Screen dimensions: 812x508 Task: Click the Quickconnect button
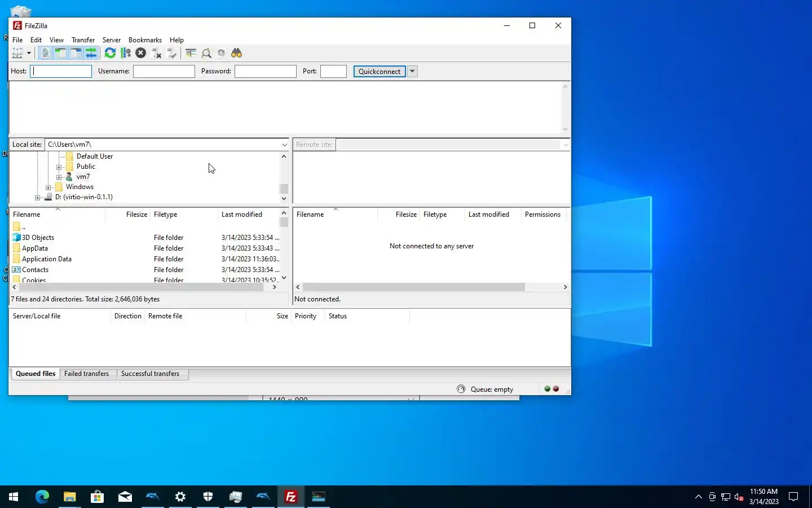click(x=379, y=71)
